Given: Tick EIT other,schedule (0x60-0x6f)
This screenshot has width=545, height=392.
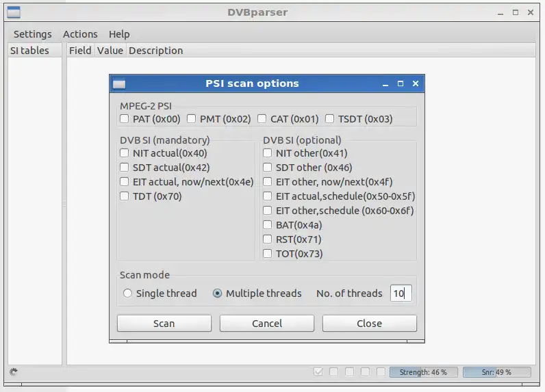Looking at the screenshot, I should (x=267, y=211).
